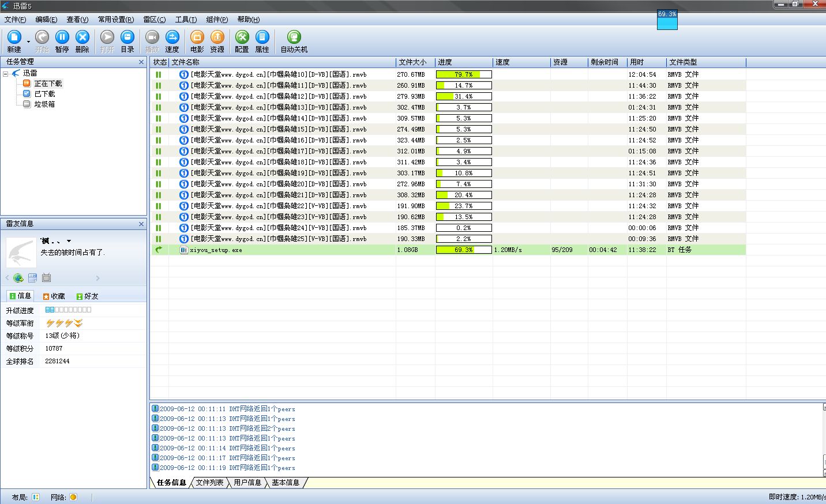Switch to the 文件列表 bottom tab
Screen dimensions: 826x504
209,483
